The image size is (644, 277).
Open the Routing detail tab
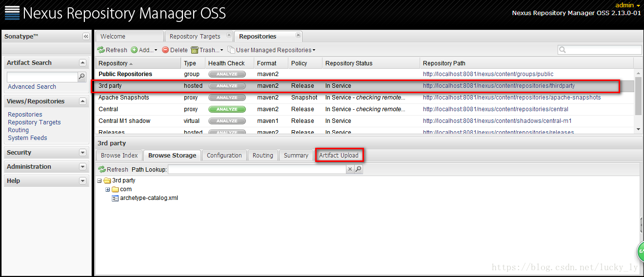coord(263,156)
